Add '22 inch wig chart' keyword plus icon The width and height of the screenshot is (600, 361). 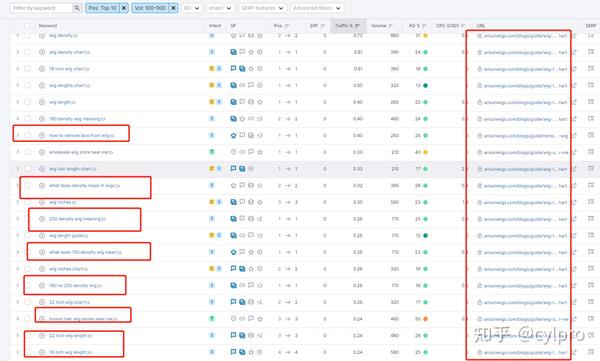[x=42, y=302]
